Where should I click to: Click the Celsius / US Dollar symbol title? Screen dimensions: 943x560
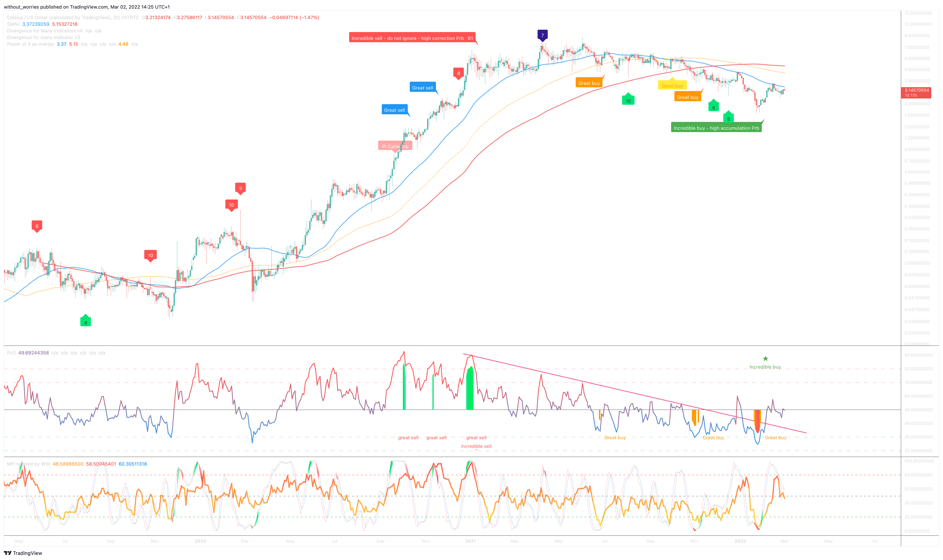click(58, 17)
